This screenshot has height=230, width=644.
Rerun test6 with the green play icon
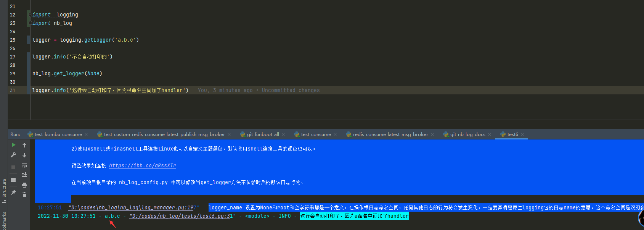point(13,145)
